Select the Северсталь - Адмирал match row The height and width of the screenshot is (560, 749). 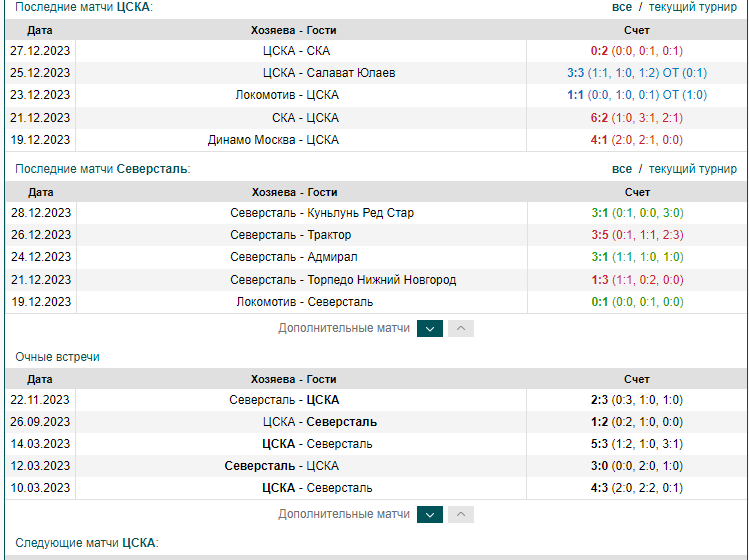376,257
